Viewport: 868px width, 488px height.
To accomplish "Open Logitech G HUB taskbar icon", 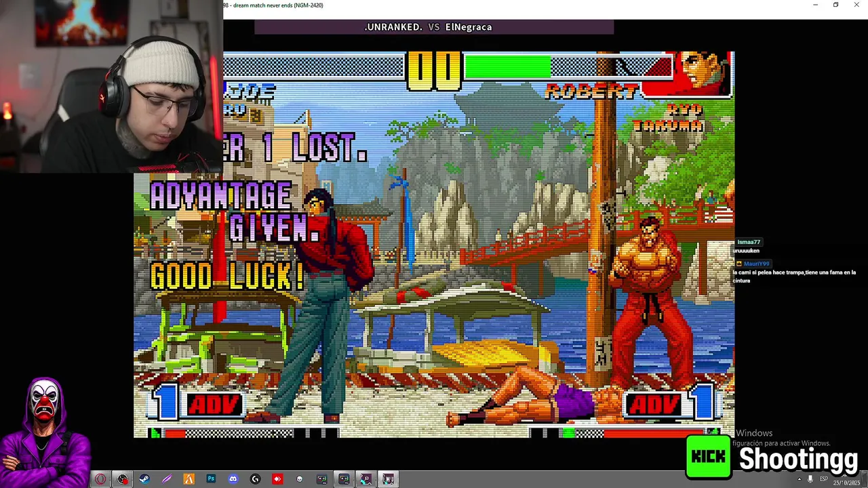I will point(255,479).
